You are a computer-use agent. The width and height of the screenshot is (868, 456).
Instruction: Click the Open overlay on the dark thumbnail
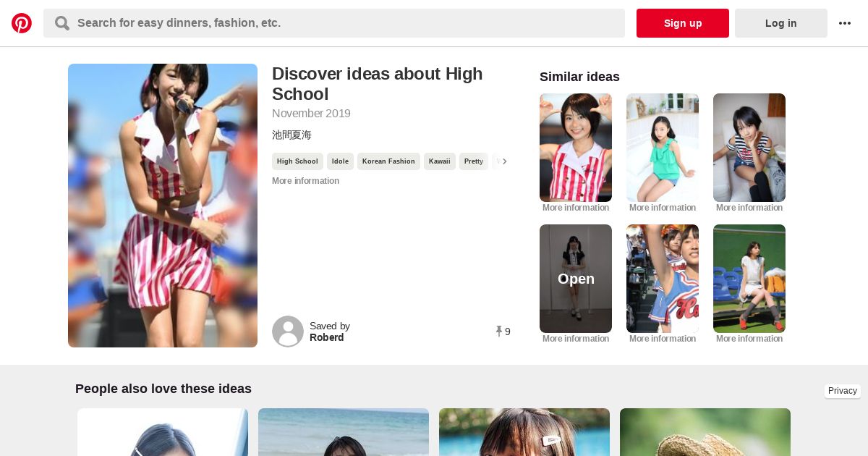coord(576,279)
